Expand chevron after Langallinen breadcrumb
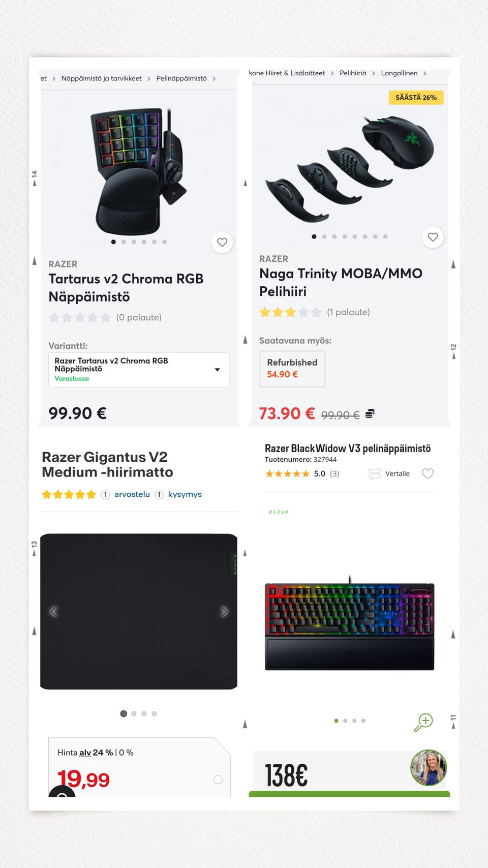Viewport: 488px width, 868px height. click(x=425, y=73)
